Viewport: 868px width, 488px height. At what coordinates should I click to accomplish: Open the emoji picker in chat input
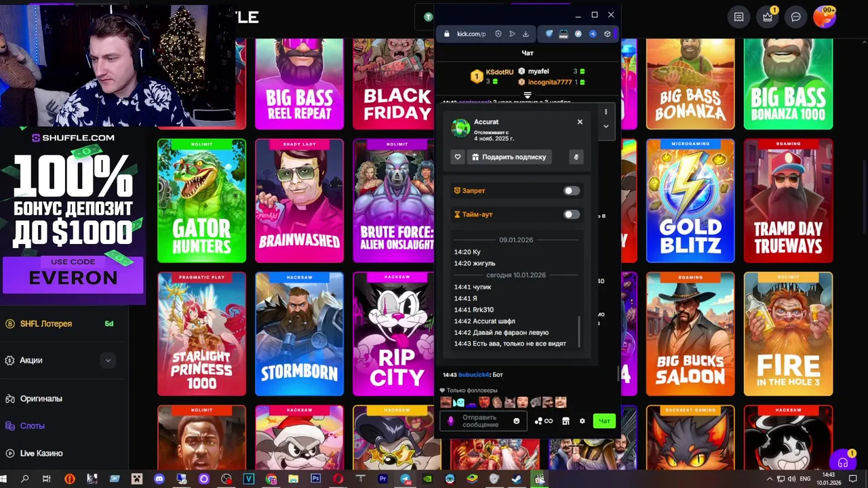click(517, 421)
